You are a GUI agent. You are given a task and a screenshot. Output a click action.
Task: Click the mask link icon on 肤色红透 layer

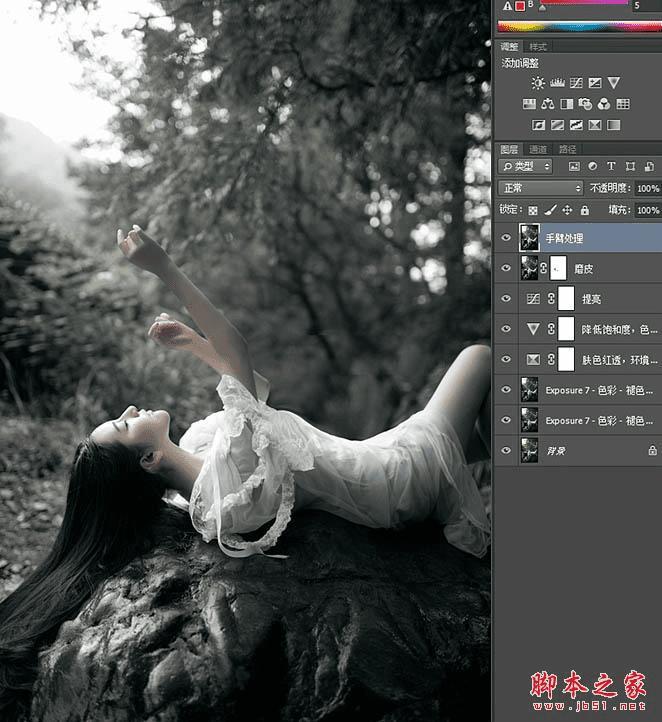coord(551,359)
